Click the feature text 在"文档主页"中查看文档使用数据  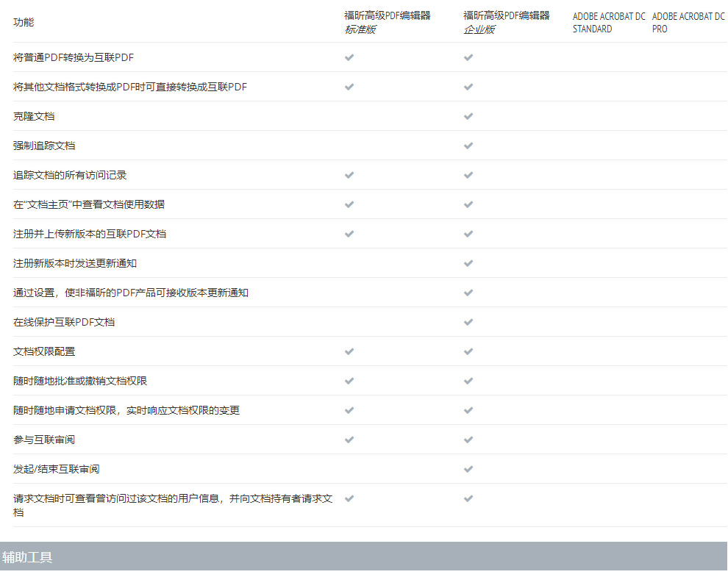pos(89,204)
